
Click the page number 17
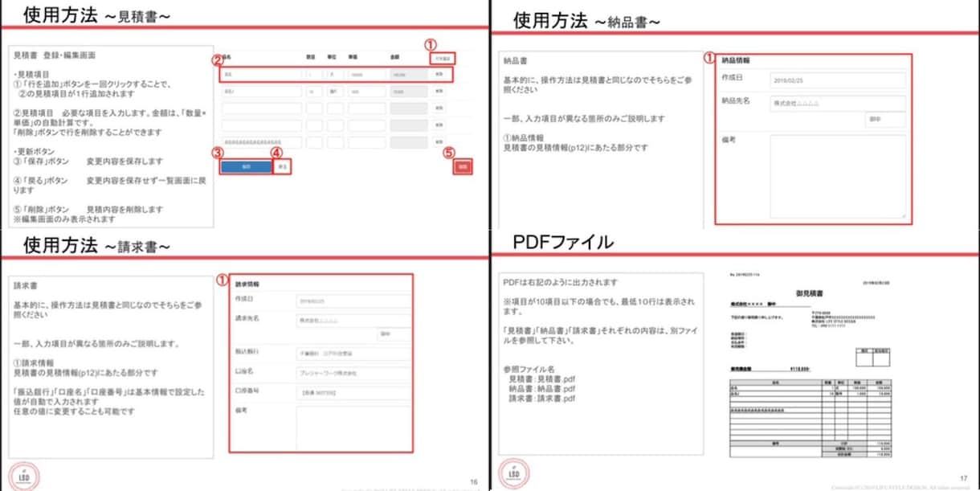pyautogui.click(x=963, y=479)
